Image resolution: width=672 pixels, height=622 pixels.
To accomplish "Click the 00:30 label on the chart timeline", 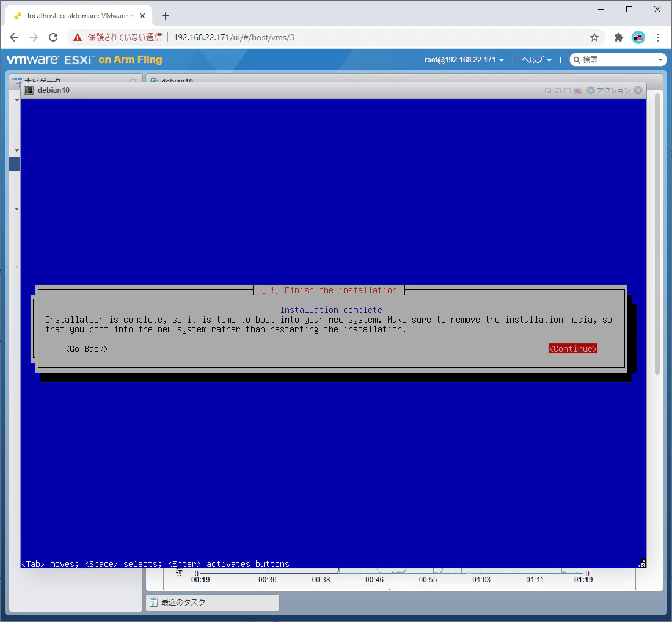I will pos(268,580).
